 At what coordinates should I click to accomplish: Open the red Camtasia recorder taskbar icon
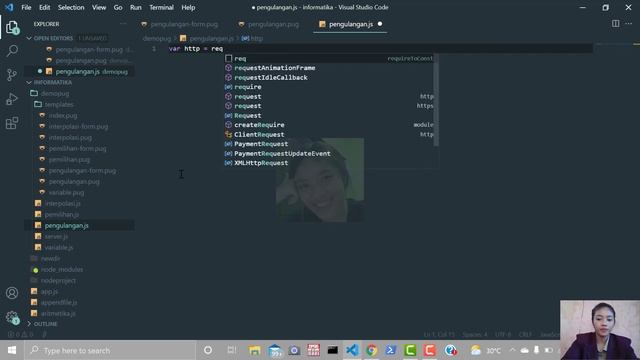(x=430, y=350)
